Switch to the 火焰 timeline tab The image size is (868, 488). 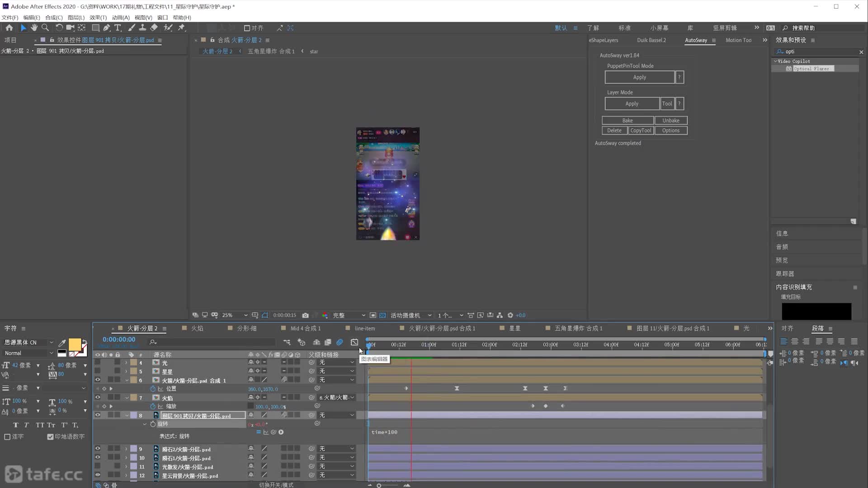pos(197,328)
